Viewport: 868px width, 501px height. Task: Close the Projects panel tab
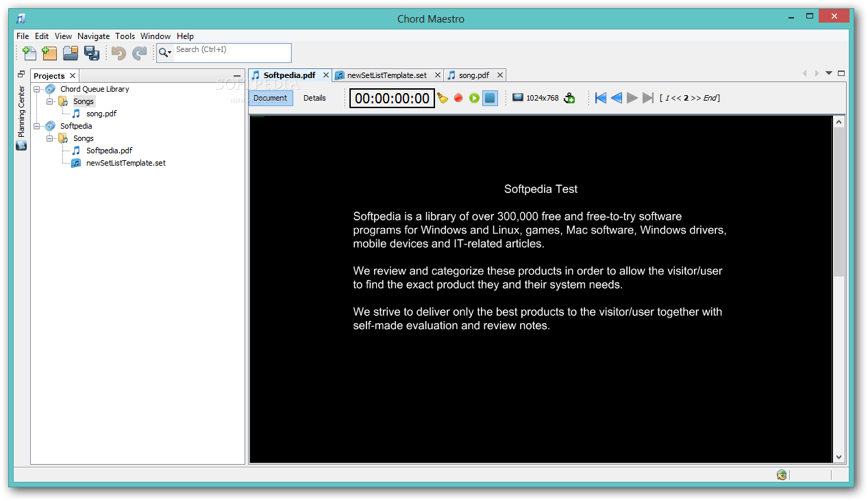pyautogui.click(x=73, y=76)
